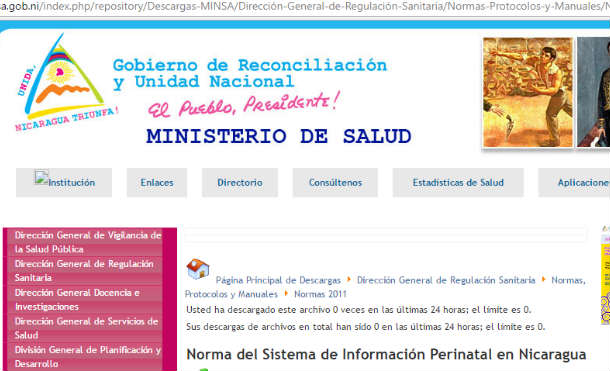This screenshot has width=610, height=371.
Task: Open the Institución menu item
Action: click(x=64, y=182)
